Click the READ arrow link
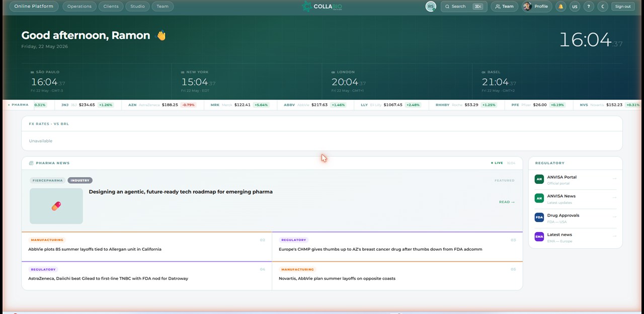 pyautogui.click(x=507, y=202)
